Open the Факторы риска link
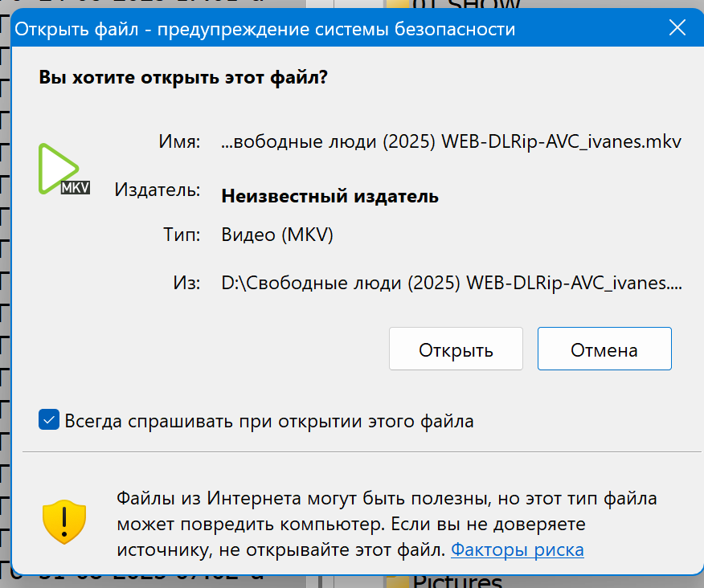 coord(518,549)
